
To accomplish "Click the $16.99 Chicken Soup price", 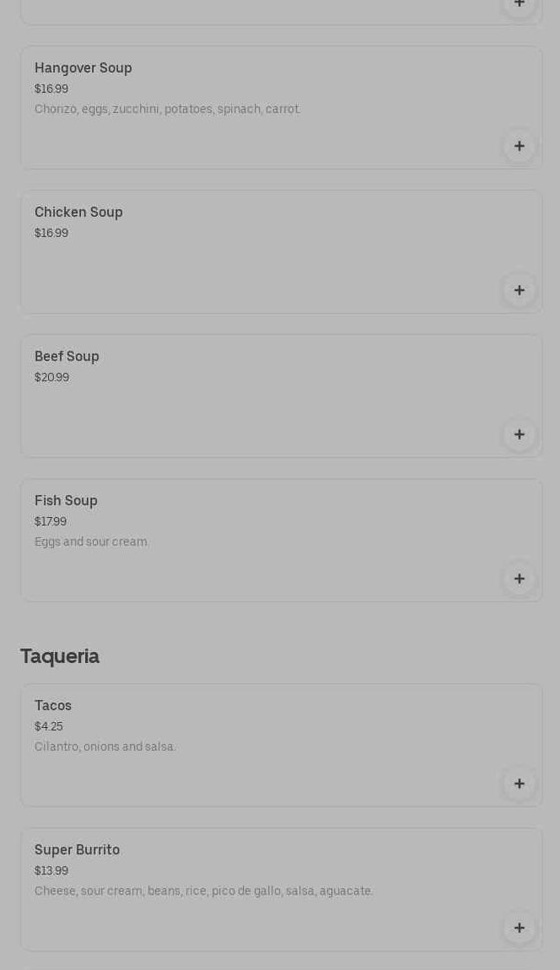I will click(x=51, y=234).
